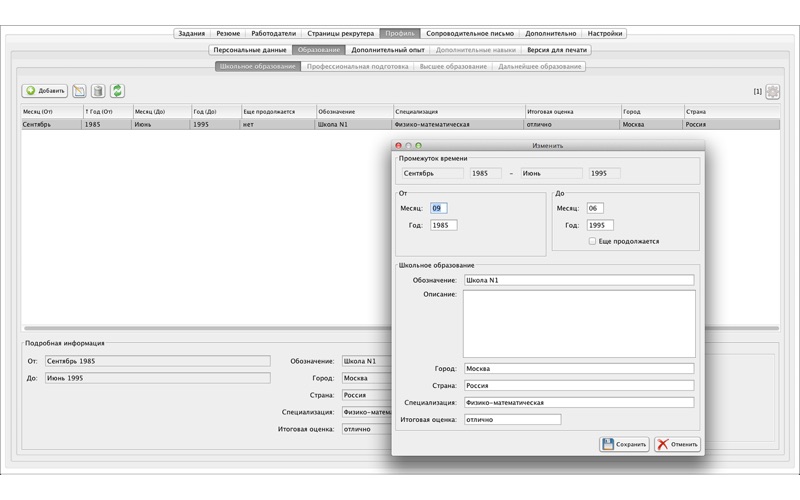
Task: Click table cell Физико-математическая
Action: [459, 124]
